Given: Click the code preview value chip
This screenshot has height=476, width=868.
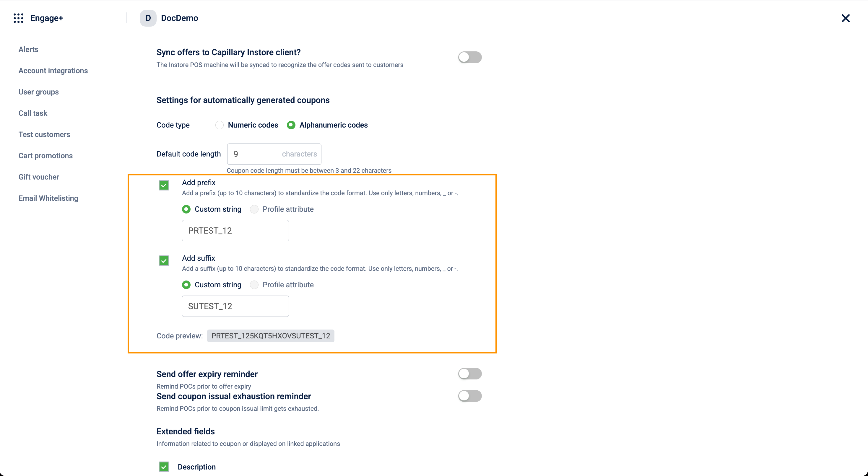Looking at the screenshot, I should pyautogui.click(x=270, y=336).
